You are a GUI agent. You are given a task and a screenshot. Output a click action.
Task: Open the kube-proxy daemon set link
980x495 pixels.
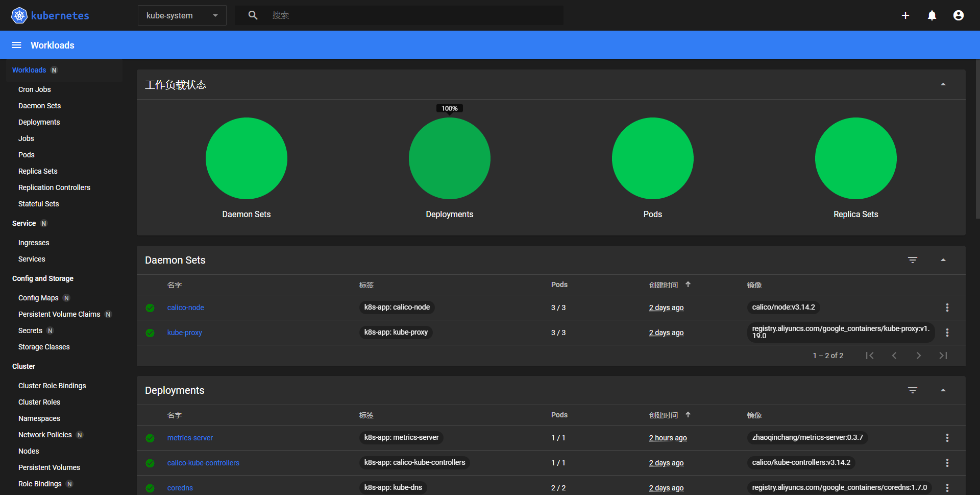[185, 333]
